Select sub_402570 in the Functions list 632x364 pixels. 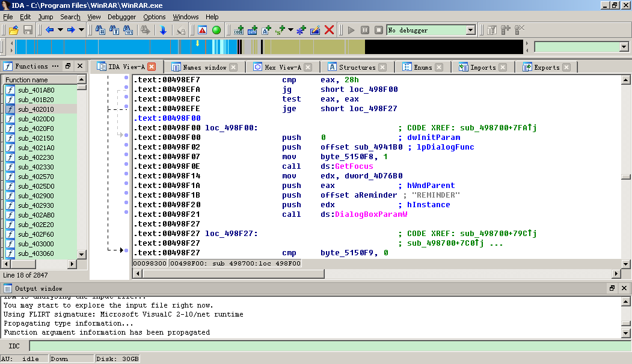point(35,177)
